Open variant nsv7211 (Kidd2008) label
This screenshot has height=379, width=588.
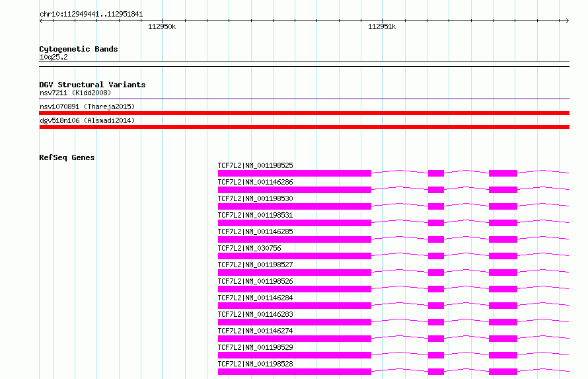[x=75, y=93]
